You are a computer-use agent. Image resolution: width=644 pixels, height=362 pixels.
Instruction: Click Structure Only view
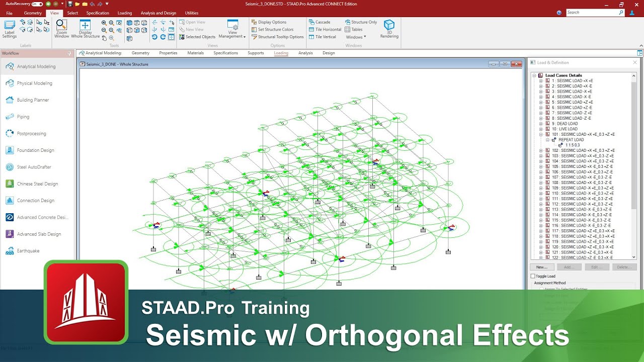361,22
